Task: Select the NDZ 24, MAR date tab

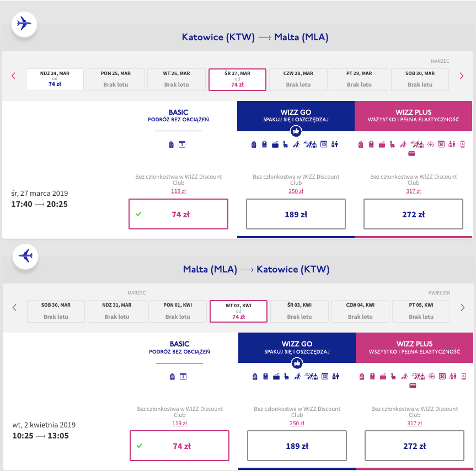Action: 55,79
